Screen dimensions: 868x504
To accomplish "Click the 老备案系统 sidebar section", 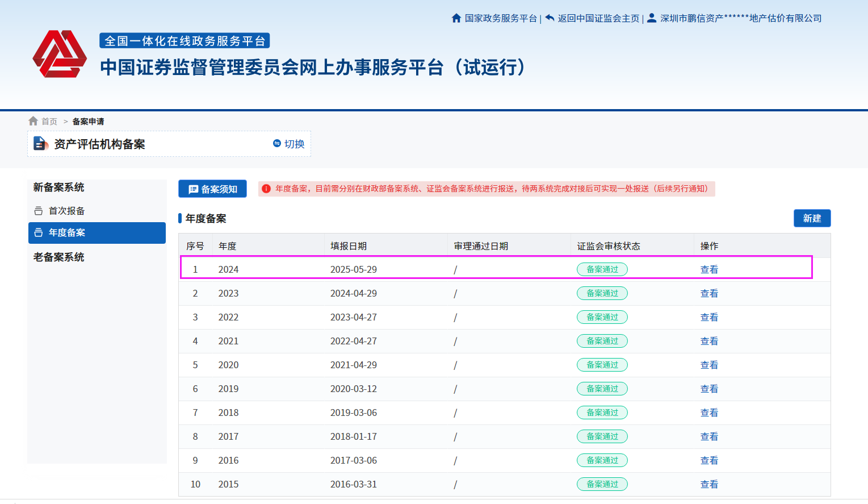I will (x=58, y=257).
